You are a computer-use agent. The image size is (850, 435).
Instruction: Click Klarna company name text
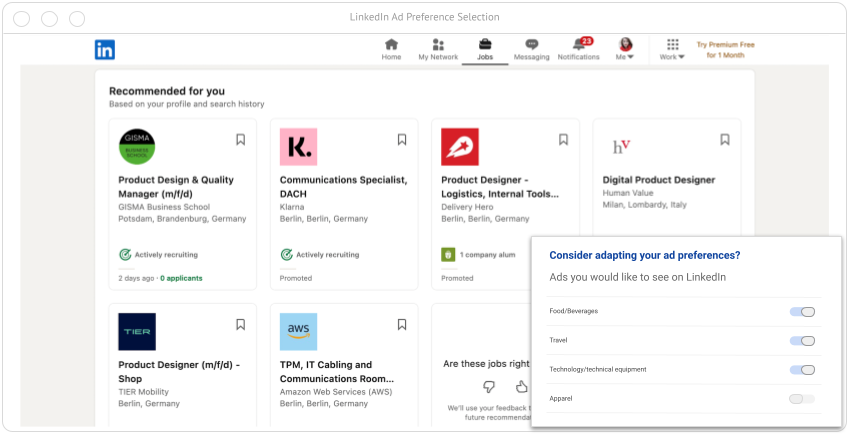click(292, 207)
